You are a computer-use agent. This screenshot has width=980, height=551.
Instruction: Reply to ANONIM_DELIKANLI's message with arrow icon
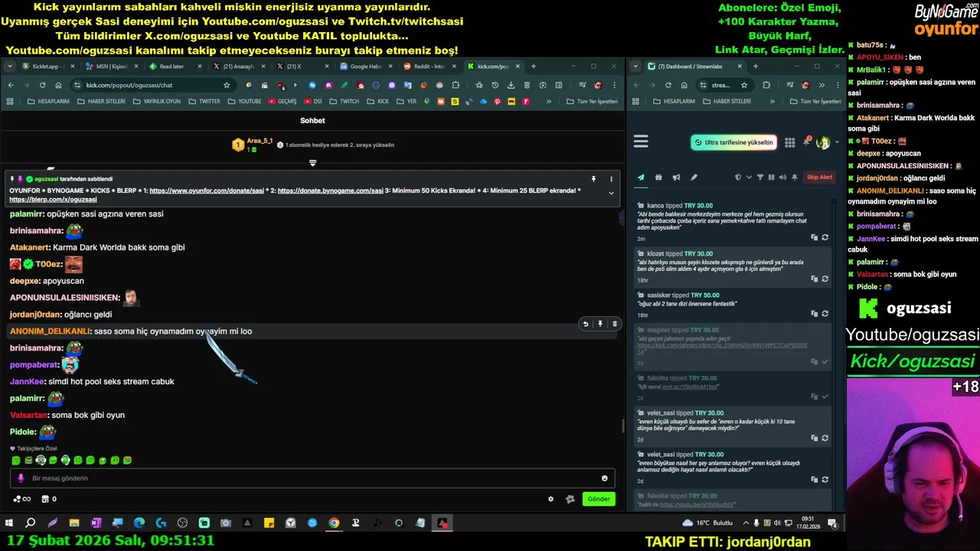(x=586, y=324)
